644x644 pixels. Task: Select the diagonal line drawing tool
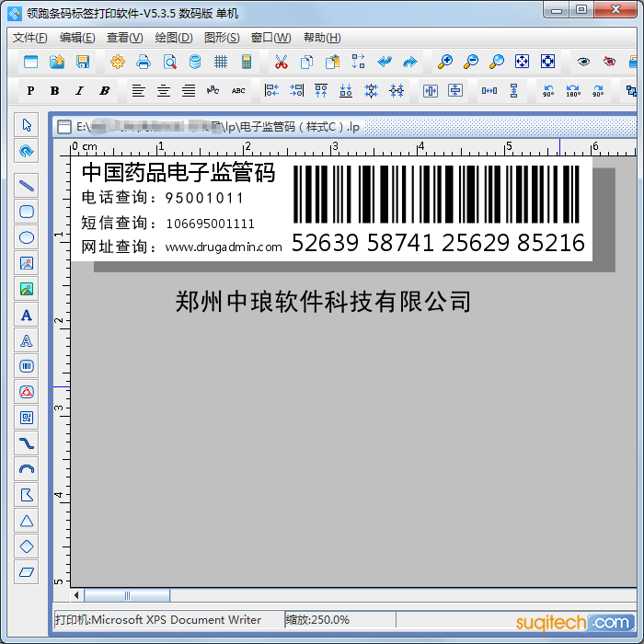(27, 186)
